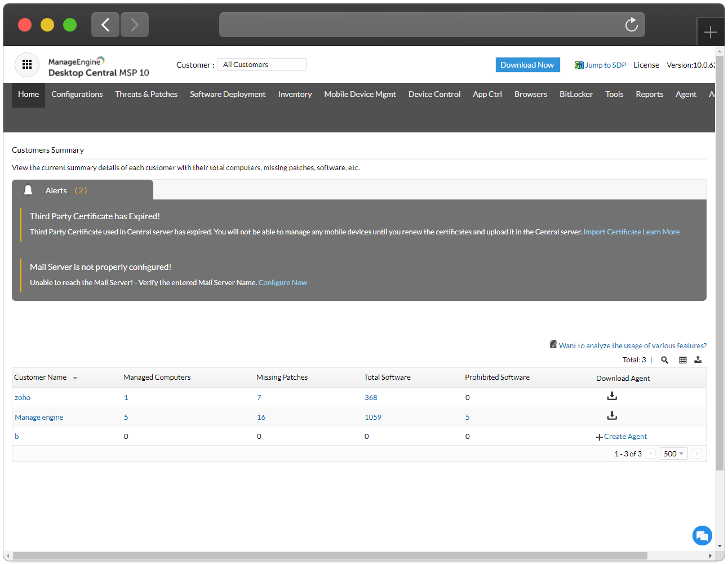Open the table search magnifier icon
728x564 pixels.
pyautogui.click(x=665, y=360)
